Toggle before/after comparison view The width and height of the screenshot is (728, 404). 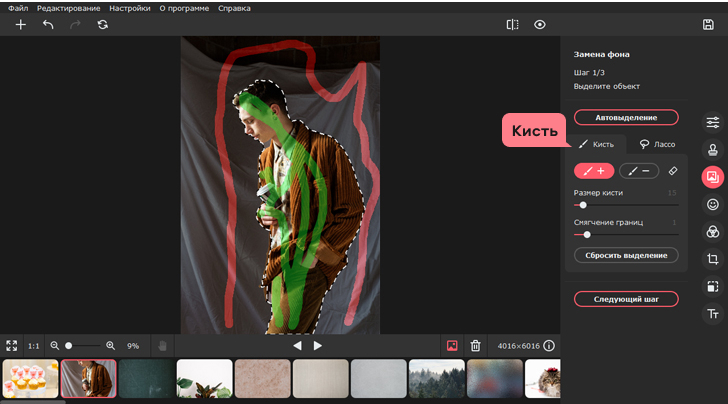tap(512, 24)
